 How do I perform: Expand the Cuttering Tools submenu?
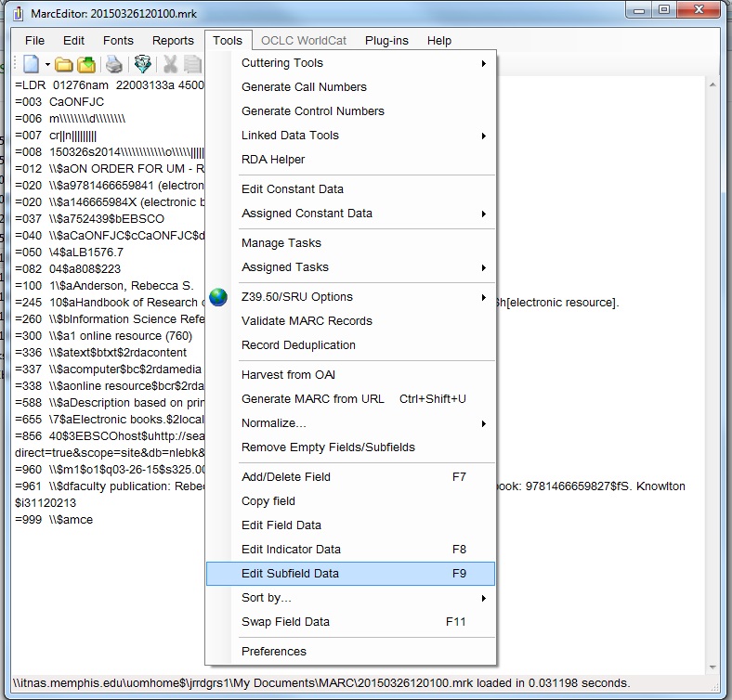point(350,63)
